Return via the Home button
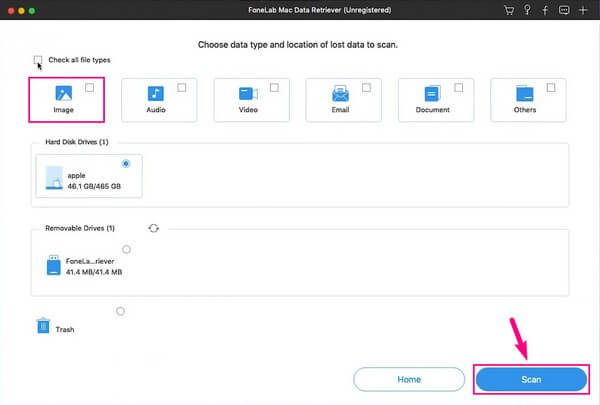 pos(409,379)
